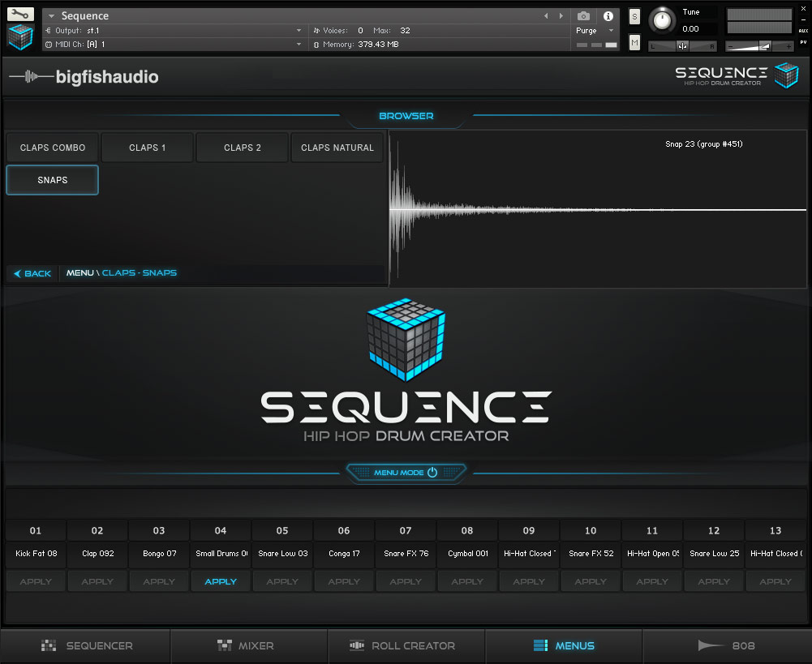Select slot number 05
Screen dimensions: 812x664
tap(282, 530)
